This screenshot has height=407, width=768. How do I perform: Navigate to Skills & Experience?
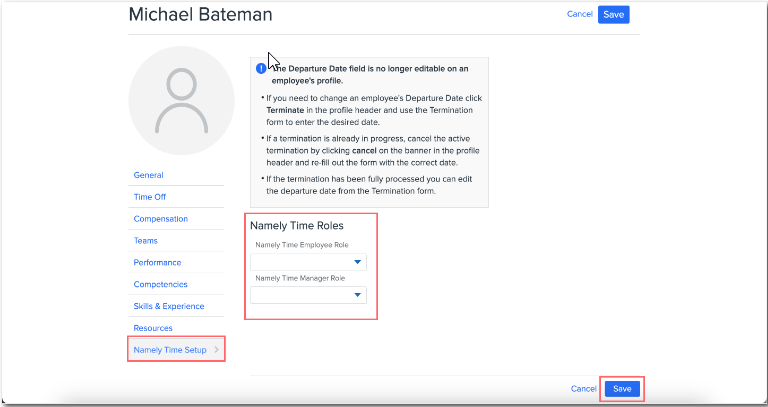169,307
